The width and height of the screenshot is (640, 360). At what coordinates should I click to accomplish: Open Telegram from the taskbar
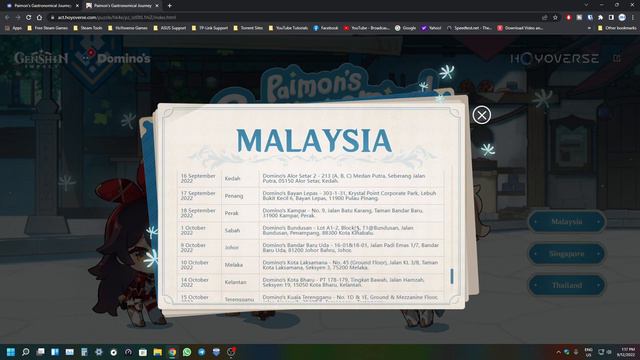point(202,352)
